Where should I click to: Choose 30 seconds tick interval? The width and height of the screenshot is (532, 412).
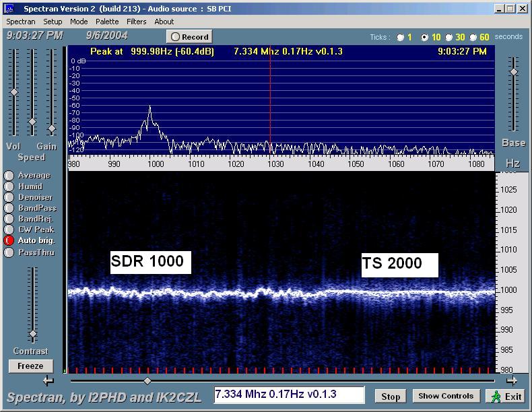point(449,38)
